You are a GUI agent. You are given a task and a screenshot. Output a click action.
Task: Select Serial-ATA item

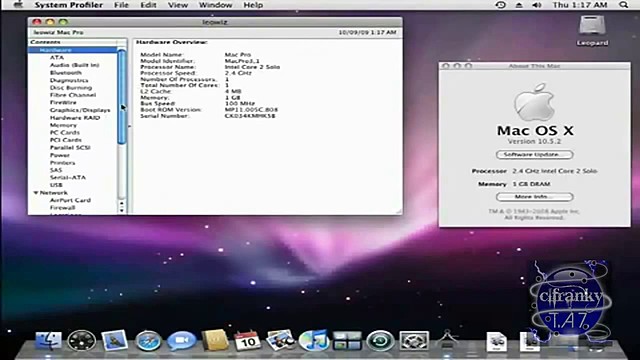tap(68, 178)
